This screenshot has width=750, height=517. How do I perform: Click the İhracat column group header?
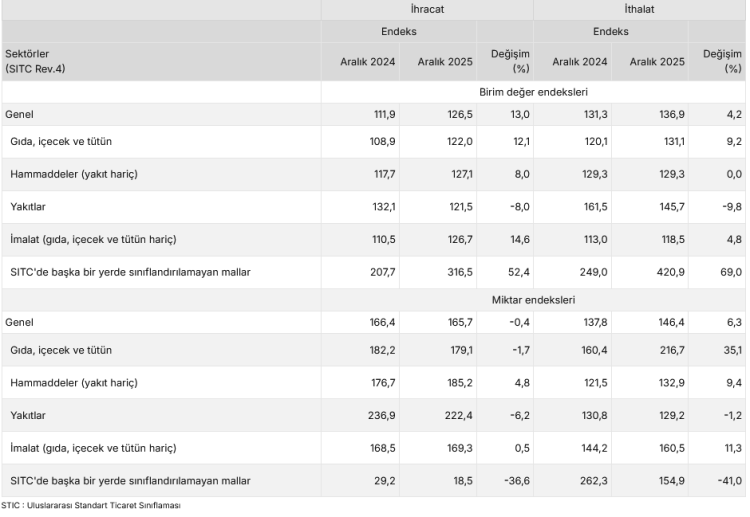coord(427,9)
